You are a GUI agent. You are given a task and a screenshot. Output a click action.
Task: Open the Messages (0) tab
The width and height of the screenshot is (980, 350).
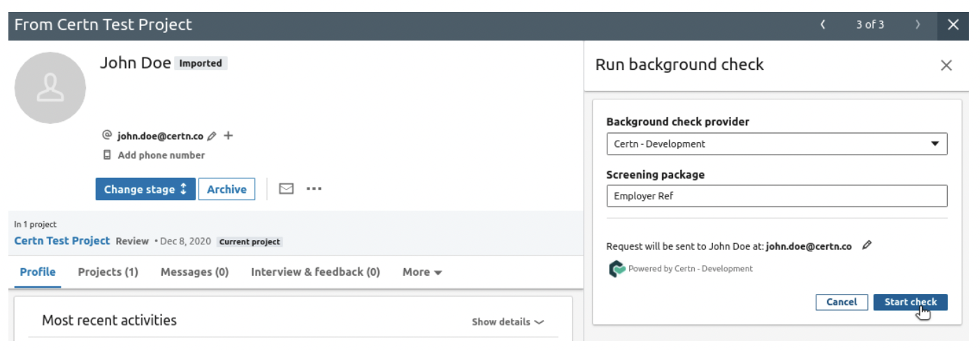coord(194,272)
